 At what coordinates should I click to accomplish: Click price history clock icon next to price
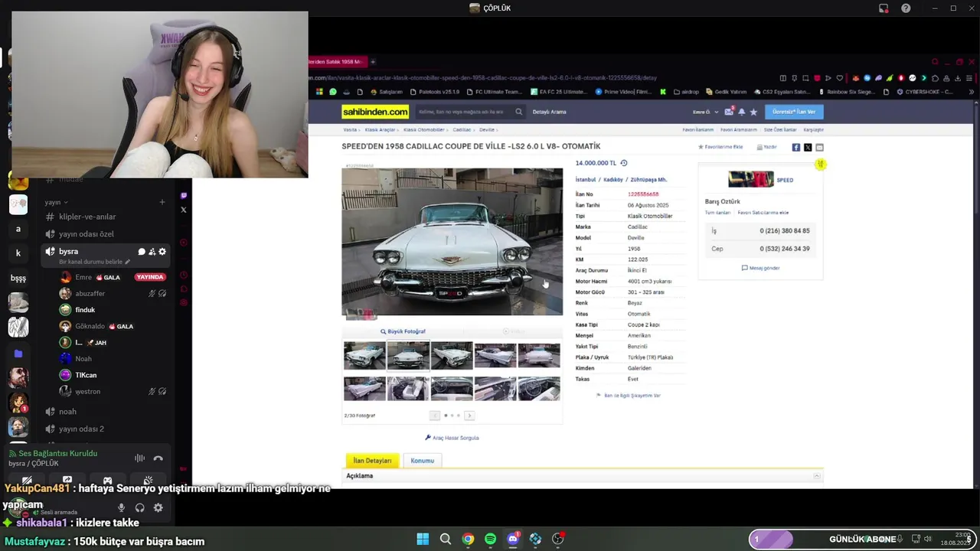click(x=624, y=163)
